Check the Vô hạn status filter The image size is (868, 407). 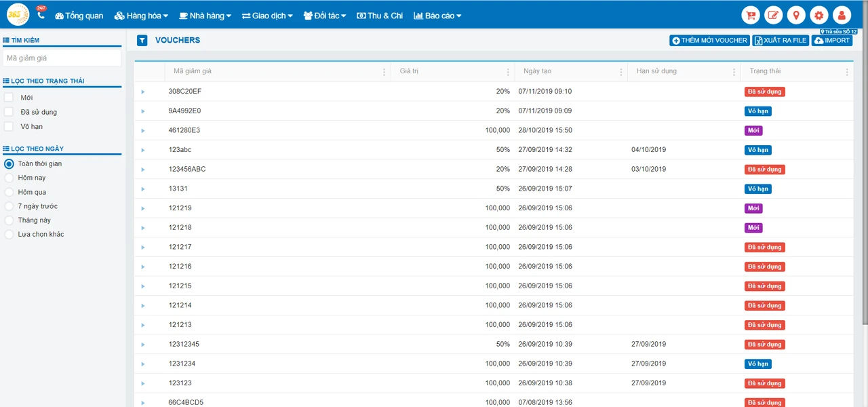[x=9, y=126]
